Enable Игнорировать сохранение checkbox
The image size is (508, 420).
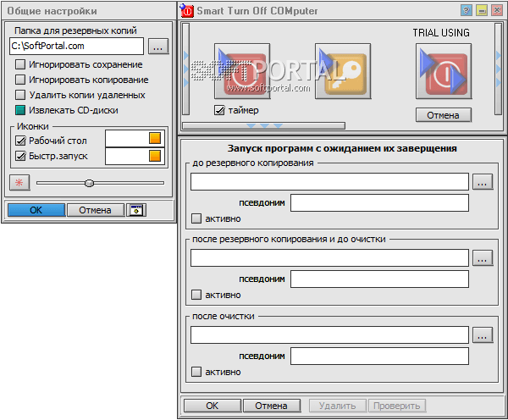click(x=20, y=64)
